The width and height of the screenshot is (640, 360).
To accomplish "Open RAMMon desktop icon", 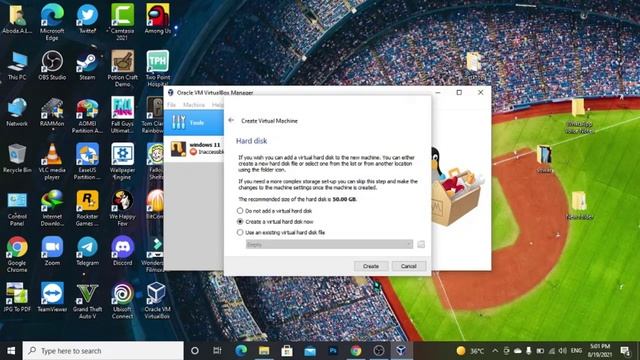I will [52, 112].
